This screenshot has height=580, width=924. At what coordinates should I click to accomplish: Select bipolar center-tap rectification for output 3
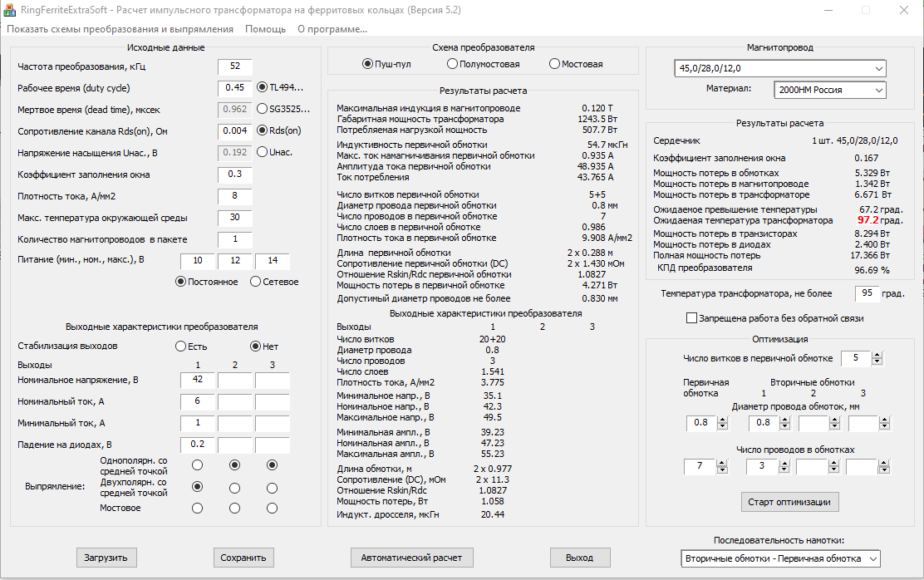(x=272, y=487)
